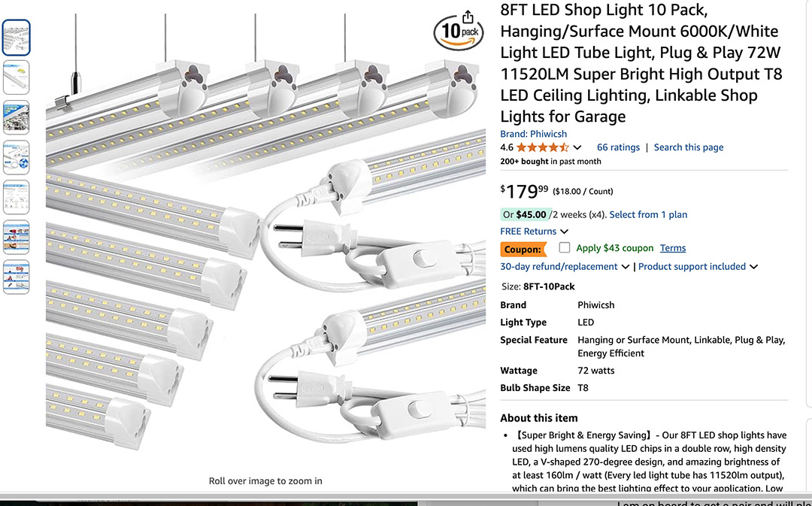Click the share icon above the product image
812x506 pixels.
[x=468, y=17]
